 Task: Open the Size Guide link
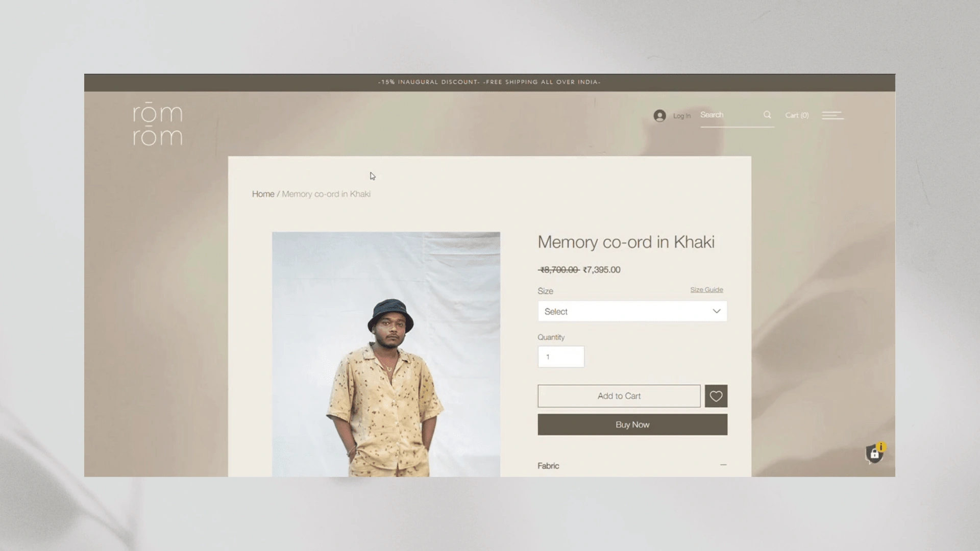click(706, 290)
